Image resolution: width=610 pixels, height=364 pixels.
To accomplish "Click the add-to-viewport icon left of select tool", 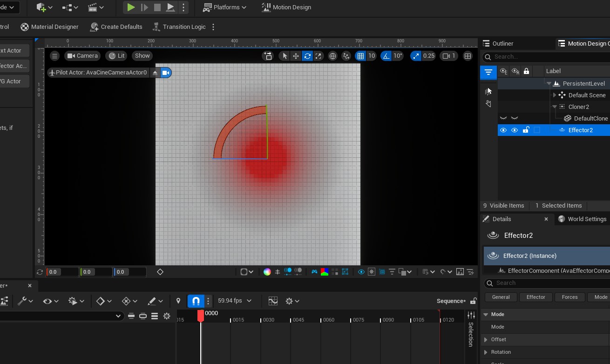I will coord(268,56).
